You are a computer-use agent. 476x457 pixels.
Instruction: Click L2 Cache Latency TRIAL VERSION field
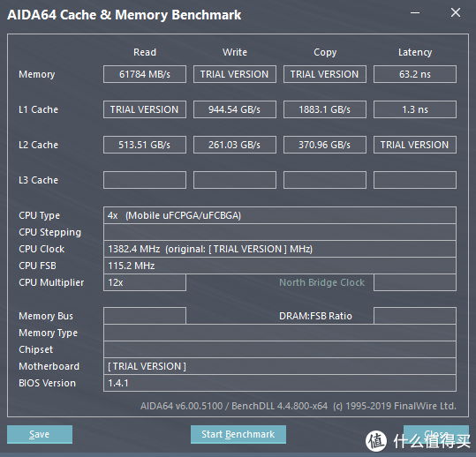[415, 145]
